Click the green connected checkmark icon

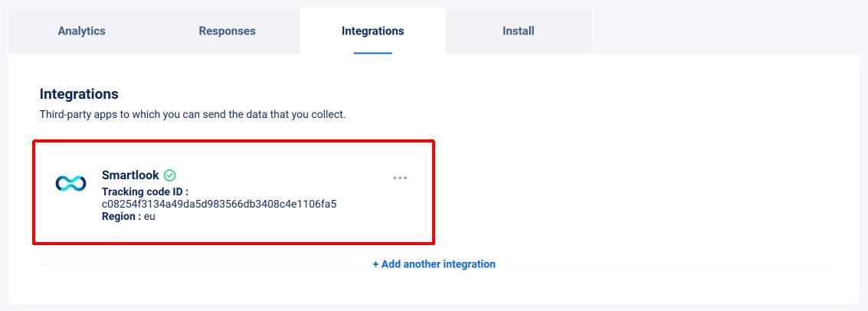pyautogui.click(x=170, y=175)
